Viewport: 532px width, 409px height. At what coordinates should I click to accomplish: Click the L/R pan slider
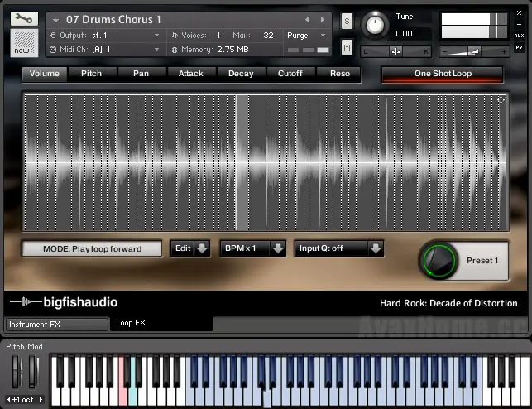[395, 51]
